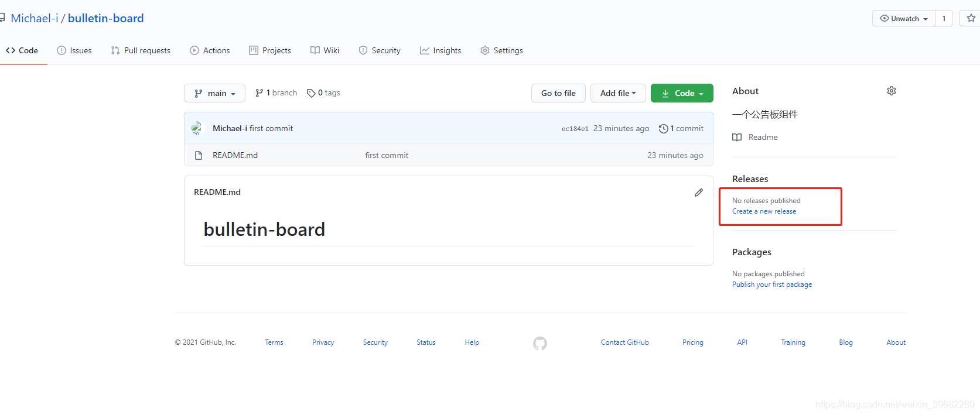Click the GitHub Octocat footer logo

tap(540, 344)
